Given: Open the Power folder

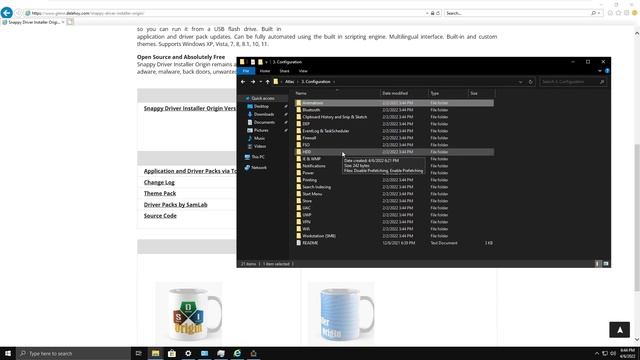Looking at the screenshot, I should tap(308, 173).
